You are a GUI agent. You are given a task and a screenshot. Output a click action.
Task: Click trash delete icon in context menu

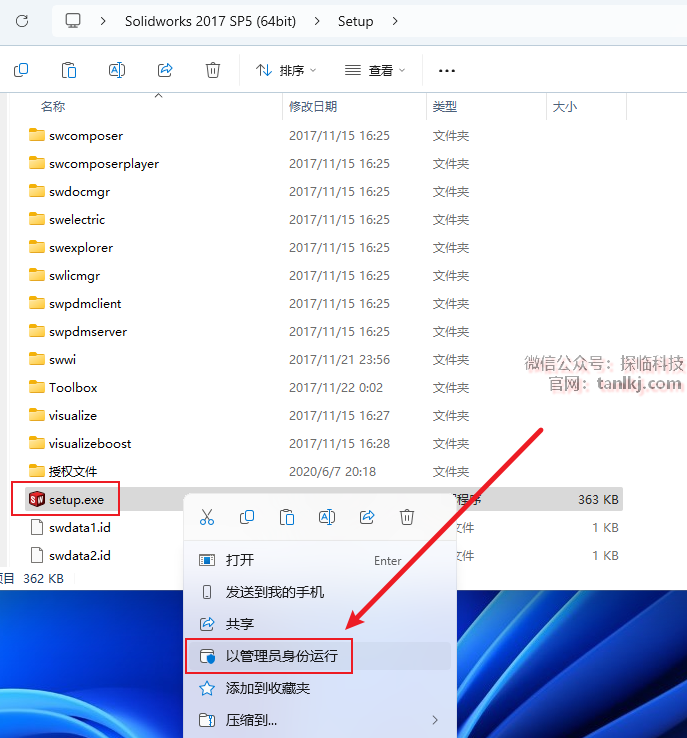[407, 517]
